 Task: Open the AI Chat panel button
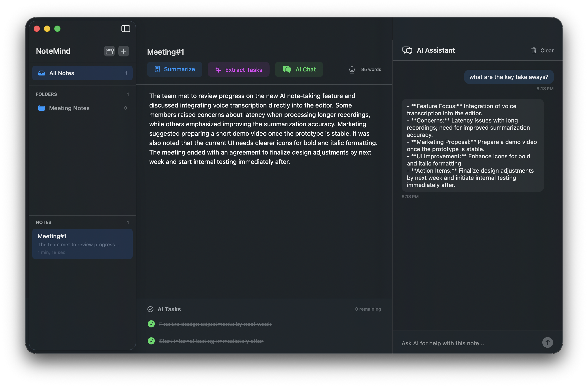tap(299, 69)
